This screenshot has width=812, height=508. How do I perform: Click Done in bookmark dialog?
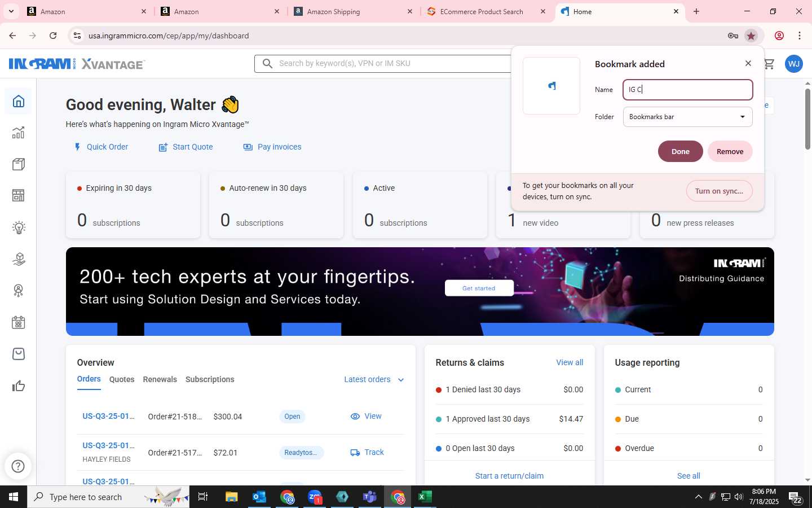pyautogui.click(x=680, y=151)
